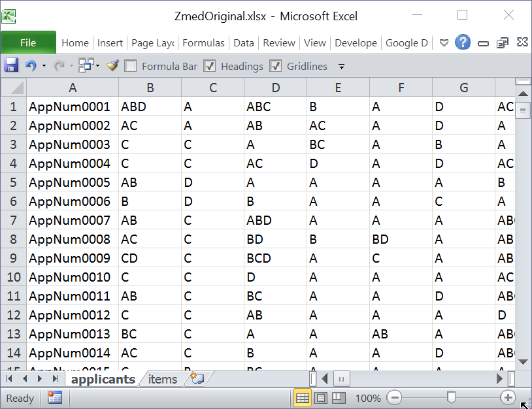Open the File backstage menu

28,42
